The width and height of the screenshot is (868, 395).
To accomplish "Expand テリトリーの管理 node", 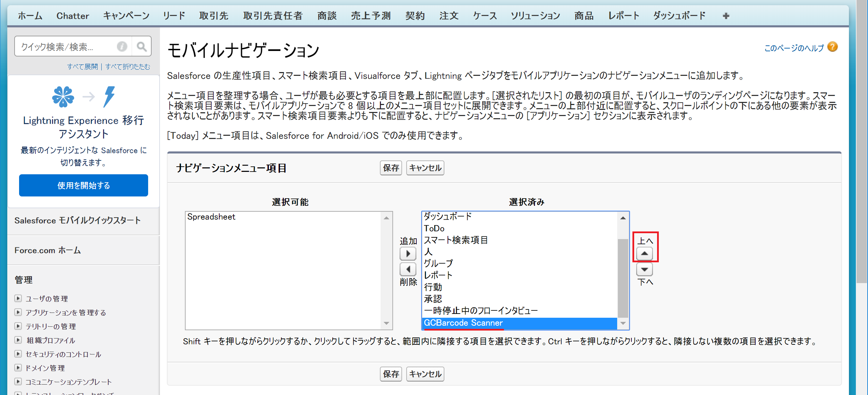I will click(18, 326).
